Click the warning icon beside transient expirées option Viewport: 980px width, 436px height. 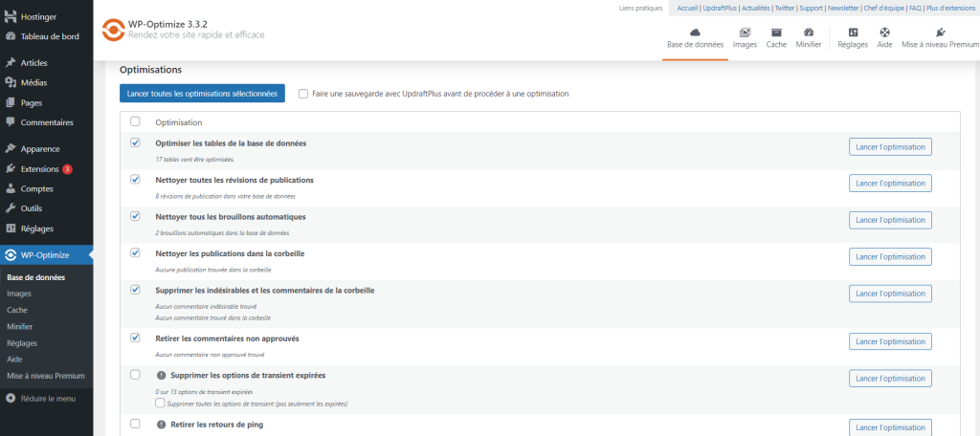pyautogui.click(x=161, y=376)
